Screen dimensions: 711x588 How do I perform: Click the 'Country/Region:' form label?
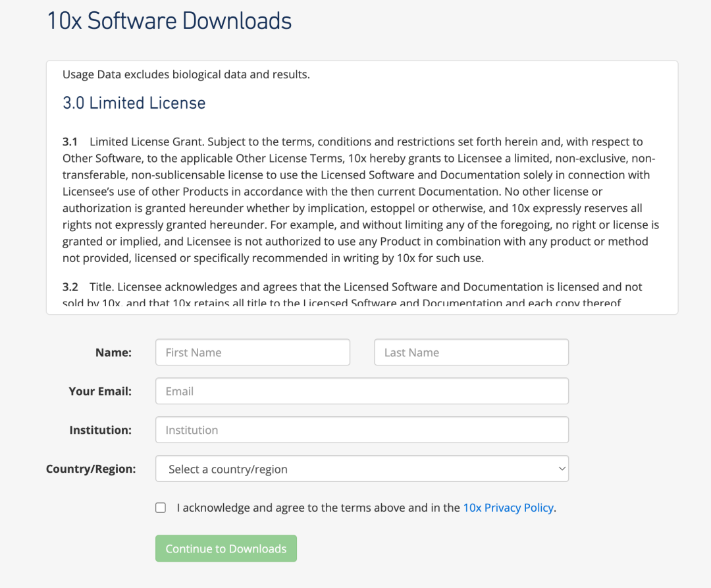coord(91,469)
